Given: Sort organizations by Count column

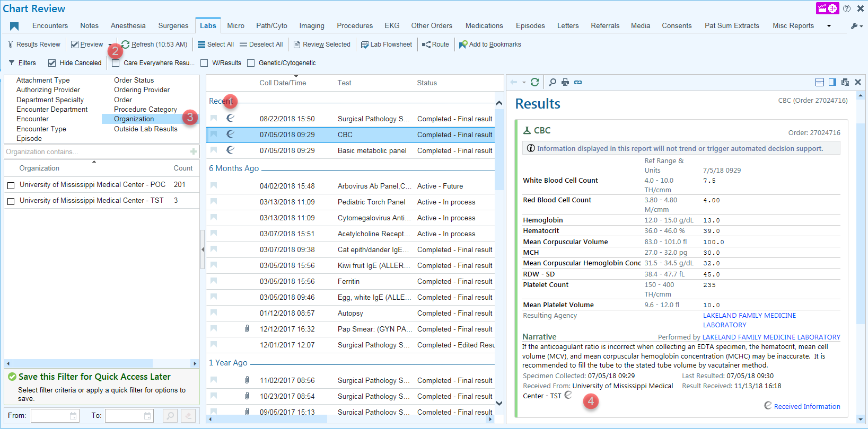Looking at the screenshot, I should pyautogui.click(x=183, y=168).
